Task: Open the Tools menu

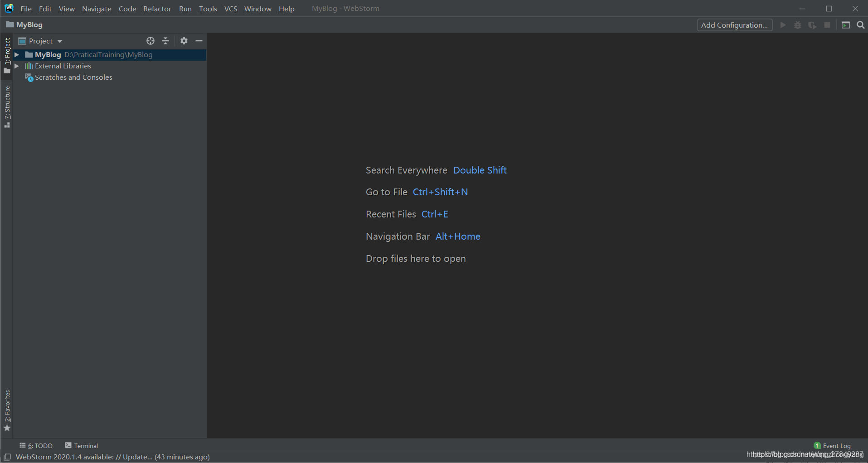Action: [x=208, y=9]
